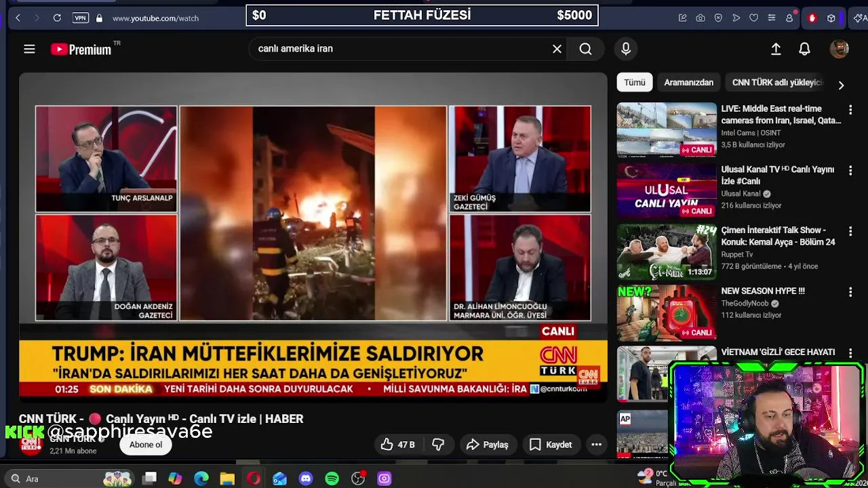Open the red stop-hand extension icon
This screenshot has width=868, height=488.
click(812, 18)
